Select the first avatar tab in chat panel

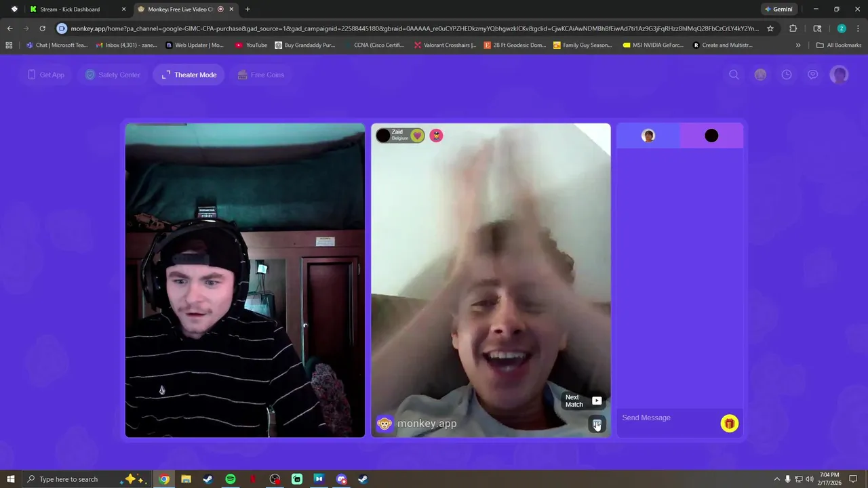648,136
